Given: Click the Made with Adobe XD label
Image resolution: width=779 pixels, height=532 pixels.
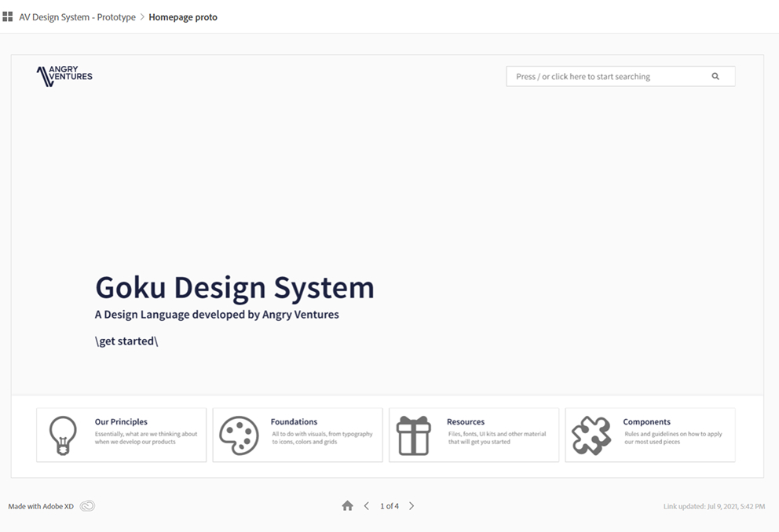Looking at the screenshot, I should [41, 506].
